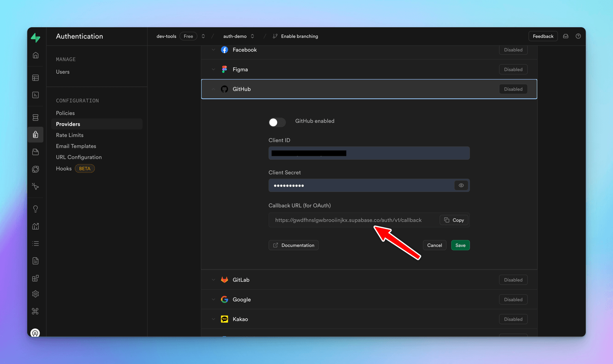Open the inbox notifications icon
613x364 pixels.
click(x=566, y=36)
